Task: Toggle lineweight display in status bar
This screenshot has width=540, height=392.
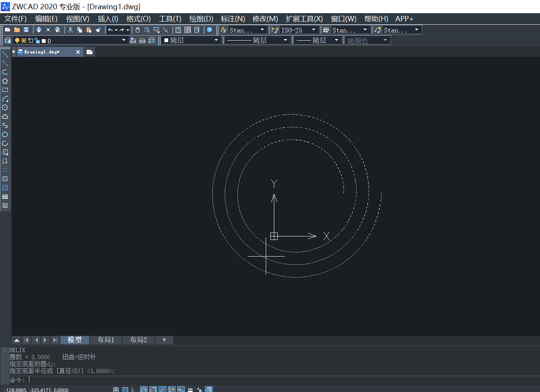Action: [x=190, y=389]
